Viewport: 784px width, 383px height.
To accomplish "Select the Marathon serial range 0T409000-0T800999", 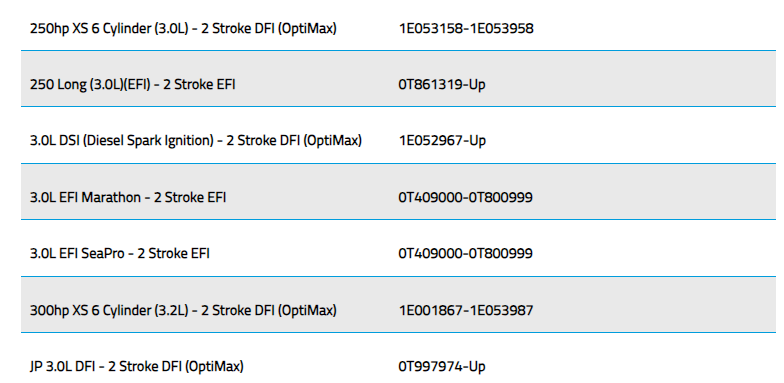I will (x=466, y=198).
